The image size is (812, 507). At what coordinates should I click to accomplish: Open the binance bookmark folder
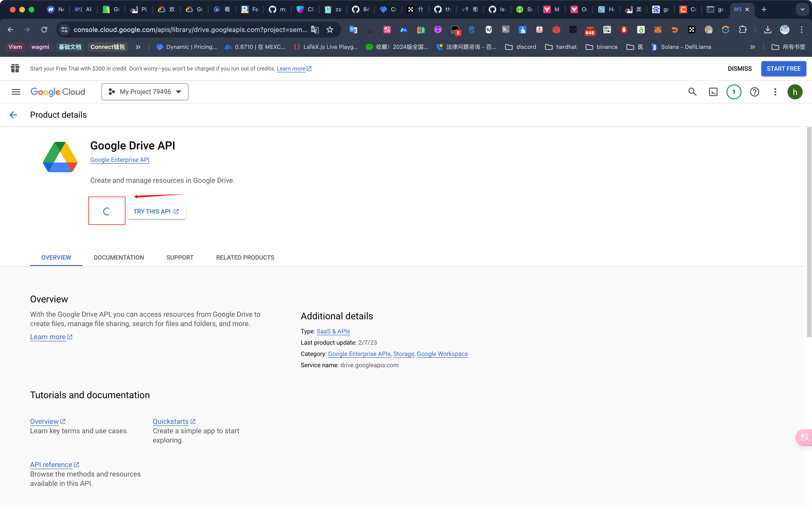pyautogui.click(x=601, y=47)
